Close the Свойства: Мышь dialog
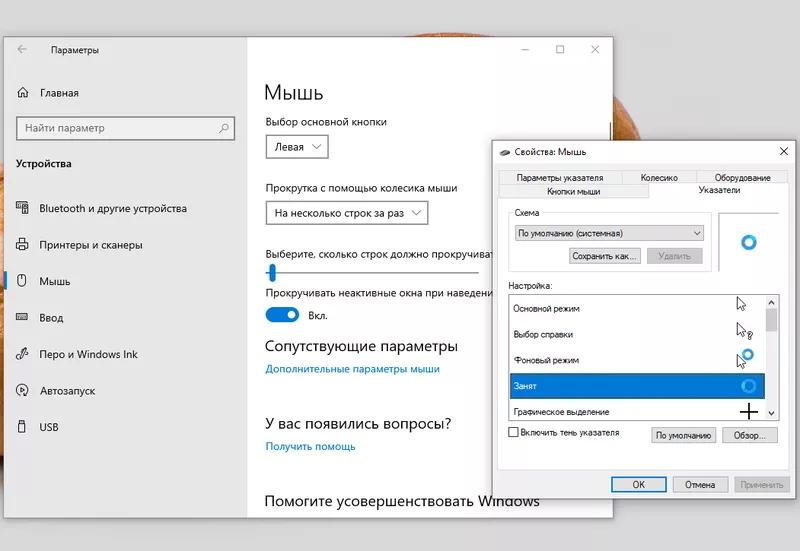The image size is (800, 551). [x=784, y=152]
